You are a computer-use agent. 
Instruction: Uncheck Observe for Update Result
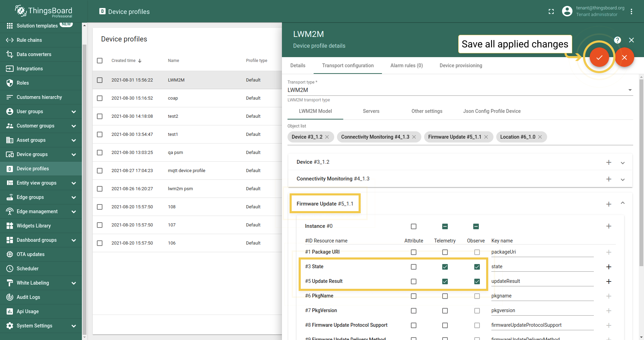click(x=477, y=281)
